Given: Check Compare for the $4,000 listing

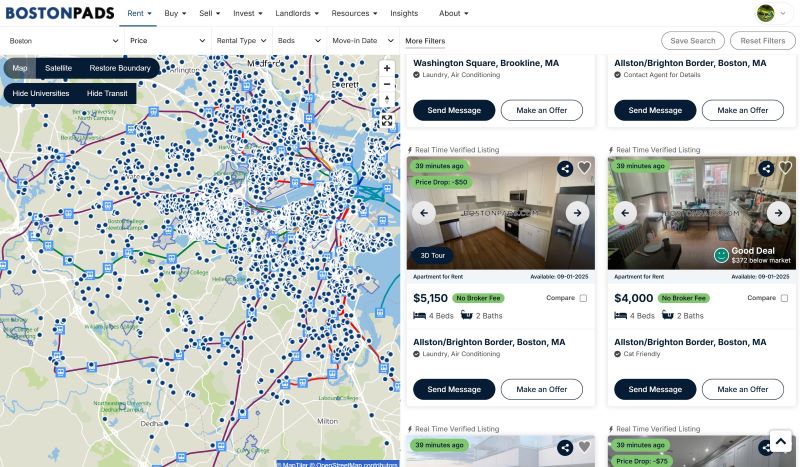Looking at the screenshot, I should (x=784, y=298).
